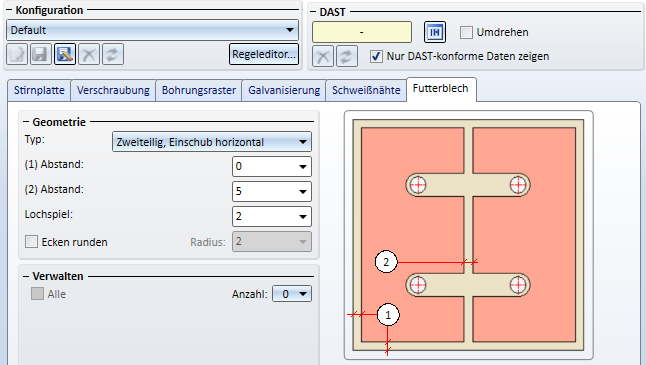Open the Schweißnähte tab
The width and height of the screenshot is (646, 365).
pyautogui.click(x=366, y=90)
